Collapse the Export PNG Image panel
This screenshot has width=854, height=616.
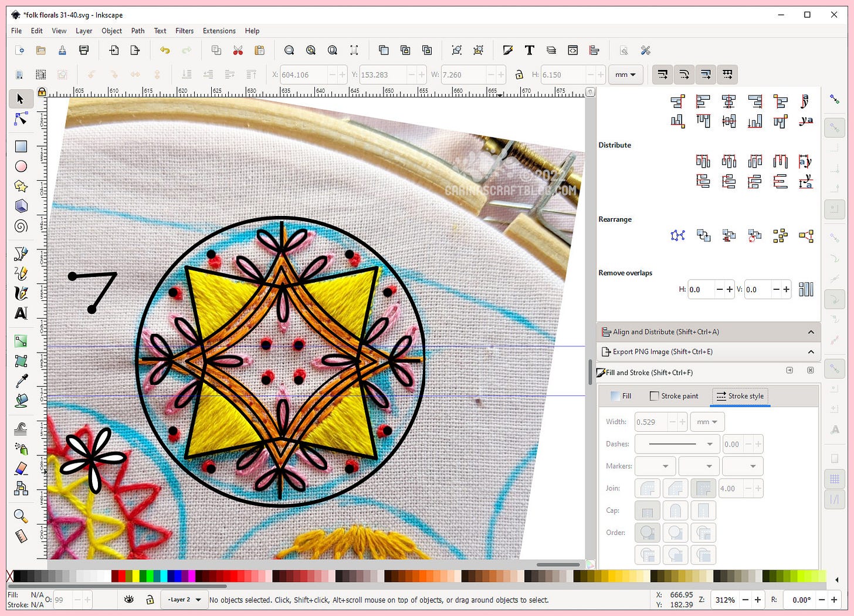(811, 352)
